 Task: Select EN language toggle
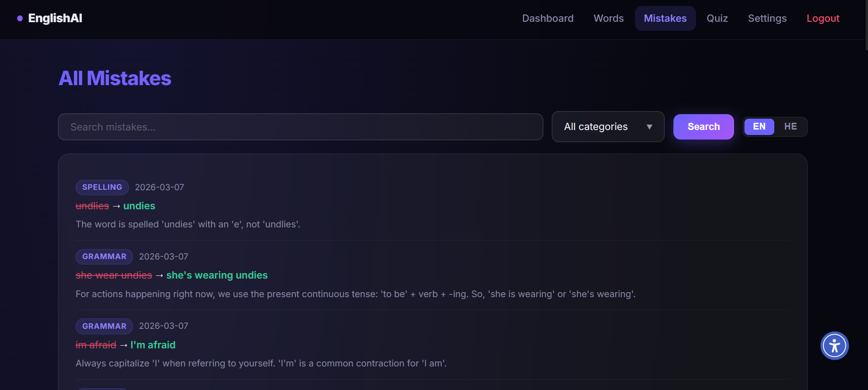point(759,127)
